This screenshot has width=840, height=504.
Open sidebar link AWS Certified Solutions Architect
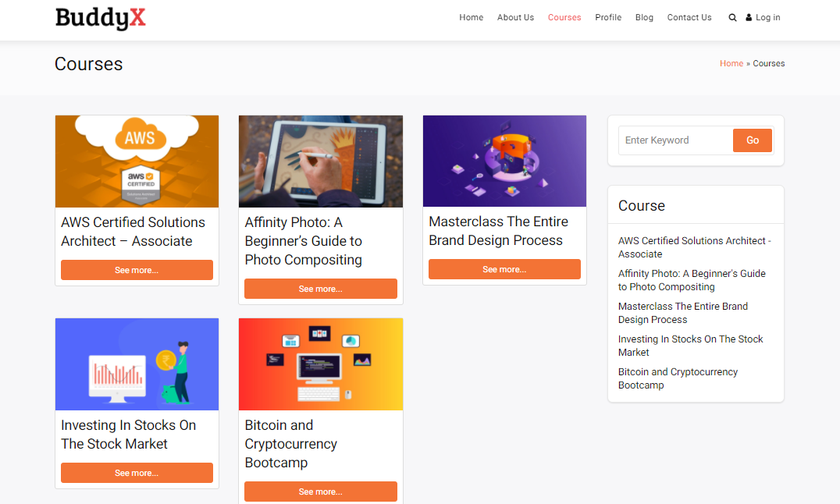tap(694, 247)
